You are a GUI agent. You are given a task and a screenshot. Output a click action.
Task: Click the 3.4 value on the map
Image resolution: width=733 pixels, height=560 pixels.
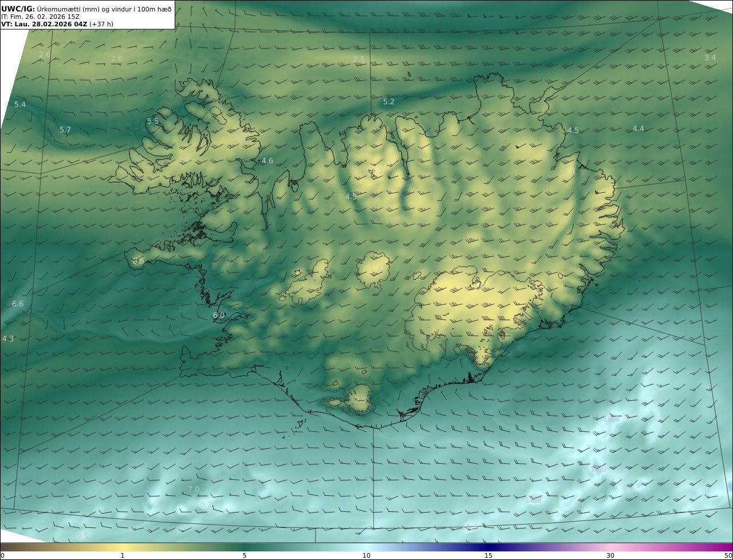click(x=710, y=57)
